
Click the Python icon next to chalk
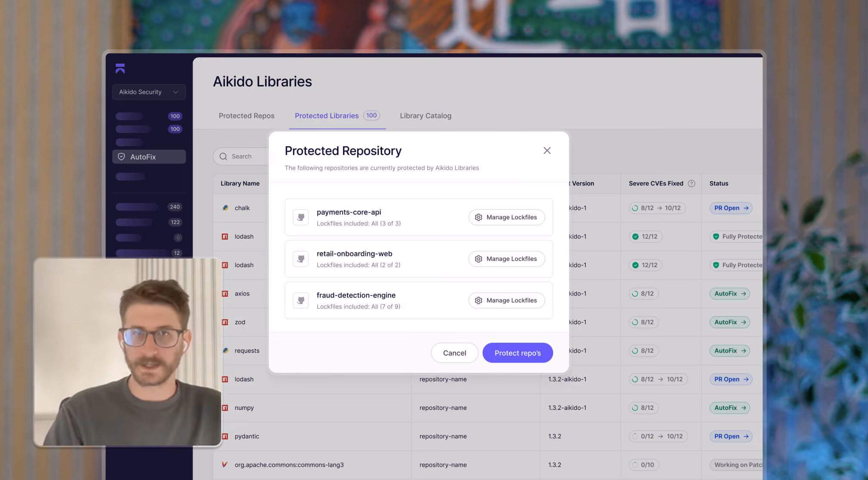click(225, 208)
